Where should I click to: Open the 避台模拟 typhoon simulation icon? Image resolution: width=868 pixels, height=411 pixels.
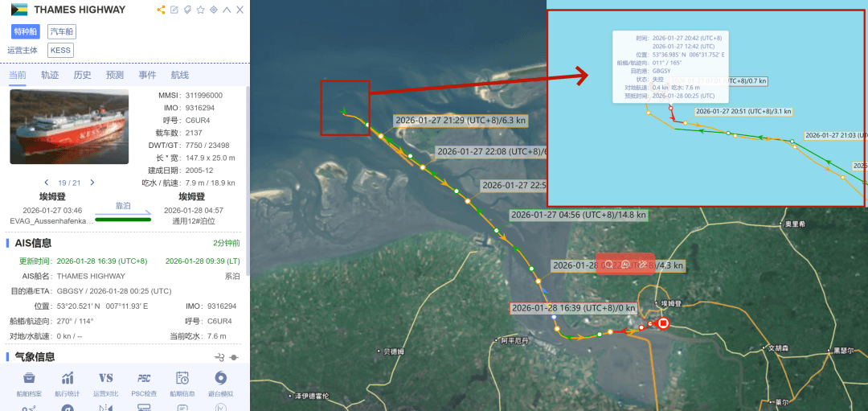[x=220, y=378]
